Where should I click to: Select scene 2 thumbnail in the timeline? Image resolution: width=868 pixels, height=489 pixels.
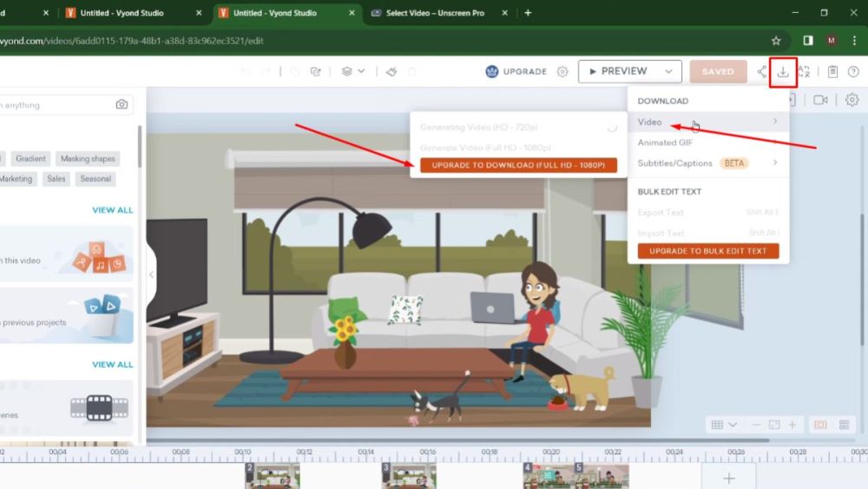[273, 476]
